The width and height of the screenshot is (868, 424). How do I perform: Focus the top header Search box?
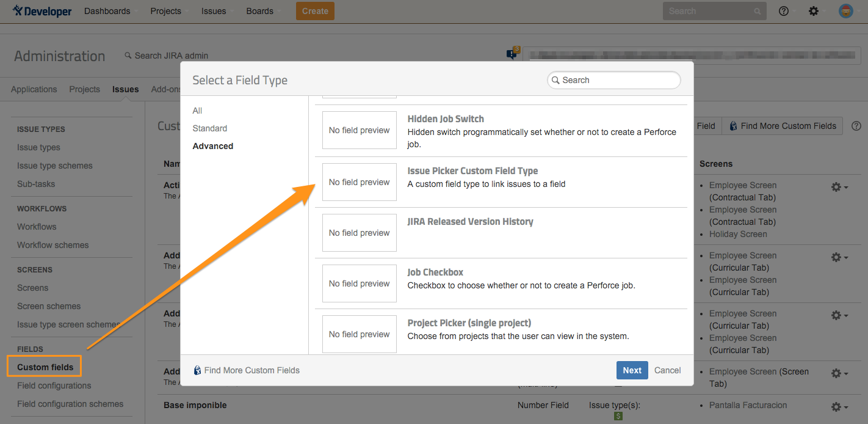[714, 11]
